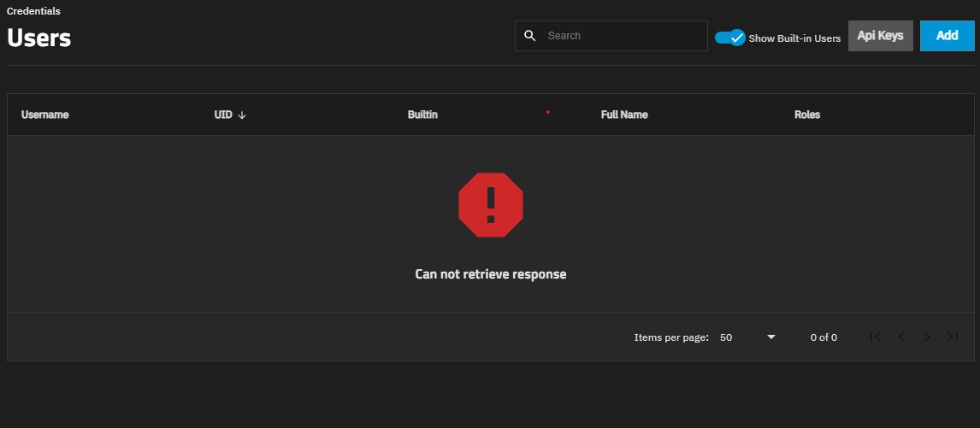Open Items per page dropdown

tap(747, 337)
